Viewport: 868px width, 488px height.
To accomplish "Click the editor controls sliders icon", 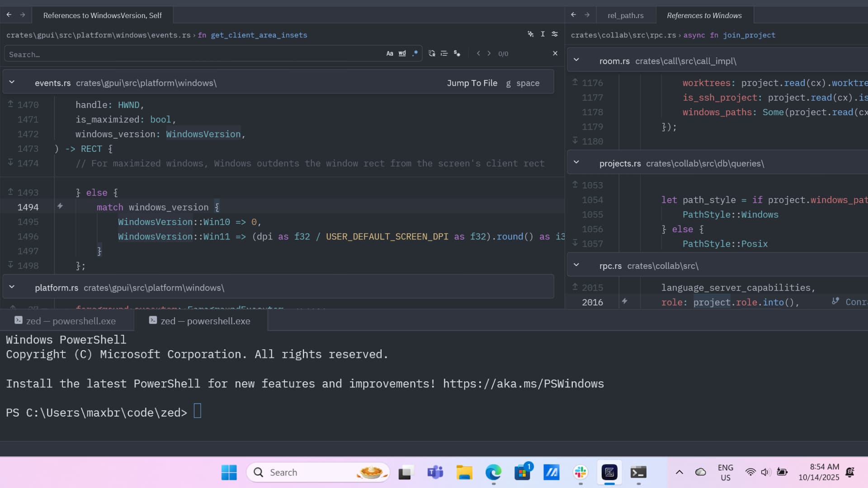I will [x=555, y=34].
